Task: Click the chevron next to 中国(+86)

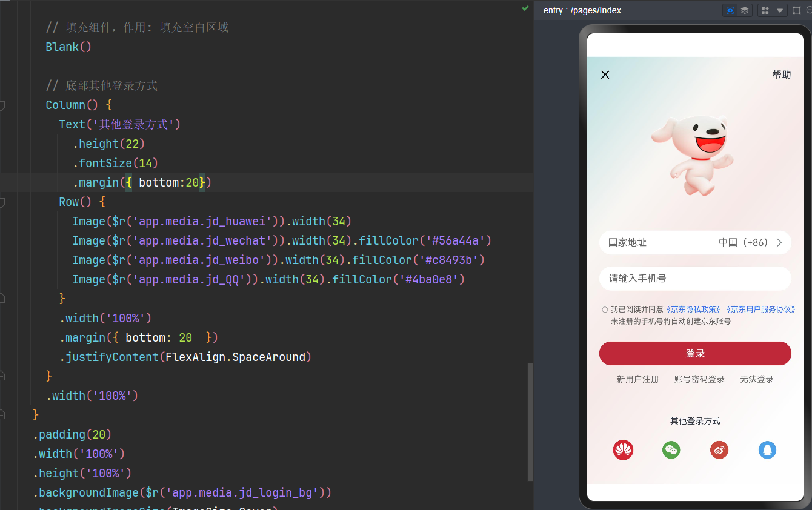Action: (779, 242)
